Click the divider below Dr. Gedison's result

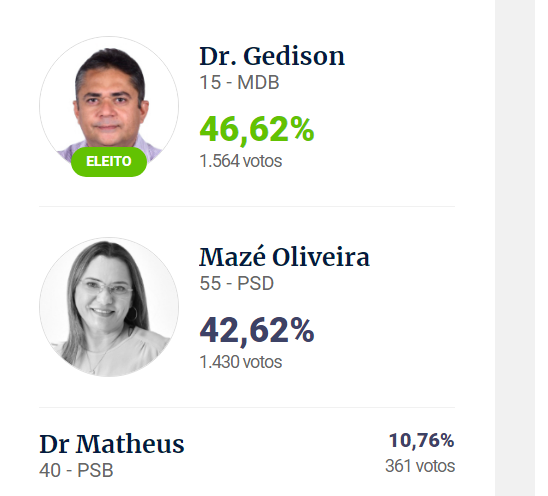(x=247, y=206)
